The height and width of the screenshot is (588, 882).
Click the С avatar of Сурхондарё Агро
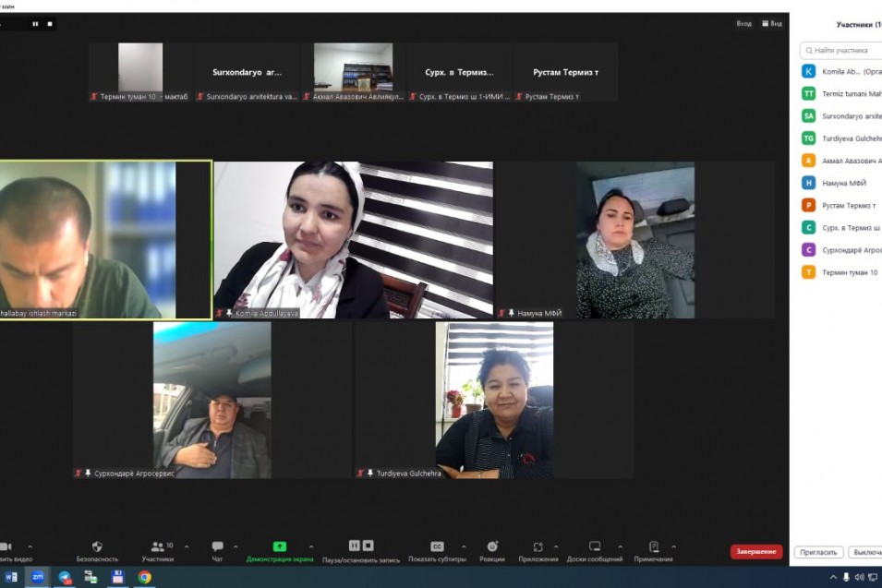pos(808,249)
